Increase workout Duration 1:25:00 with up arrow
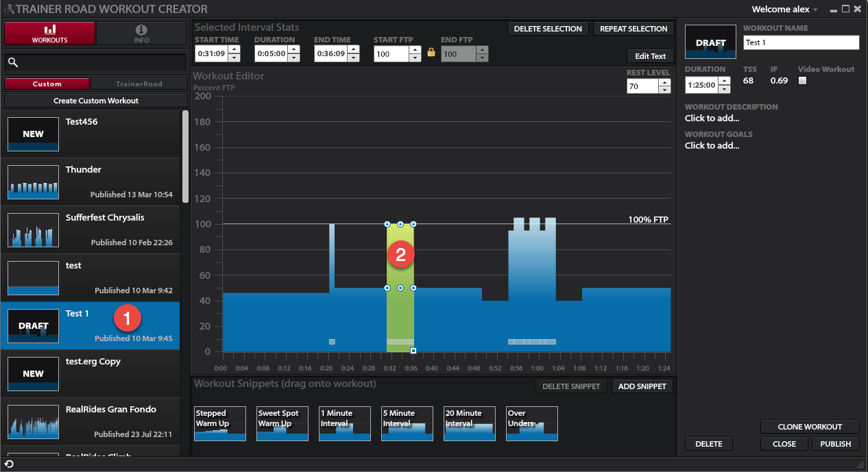Screen dimensions: 868x472 (723, 81)
